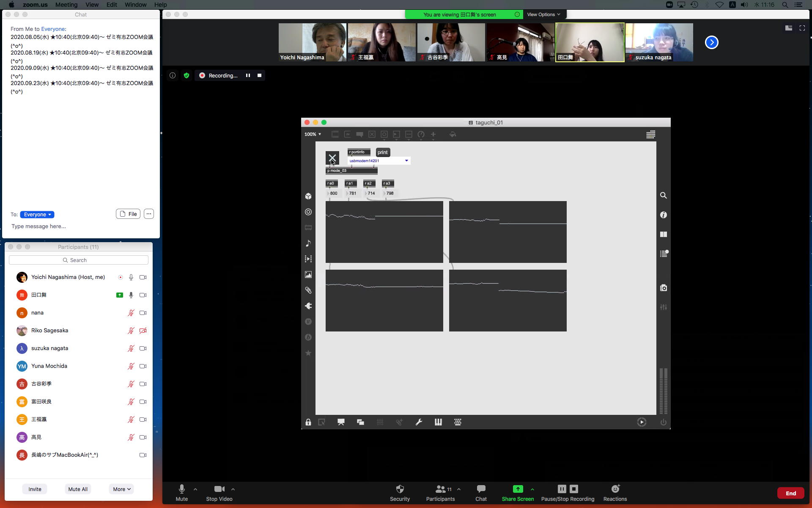The height and width of the screenshot is (508, 812).
Task: Click the Mute All button
Action: 78,489
